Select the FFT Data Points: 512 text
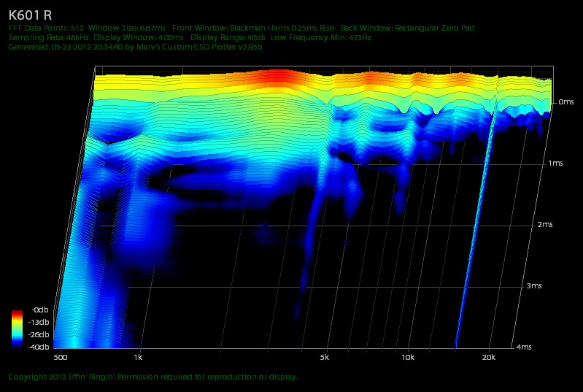Viewport: 583px width, 392px height. (x=46, y=28)
